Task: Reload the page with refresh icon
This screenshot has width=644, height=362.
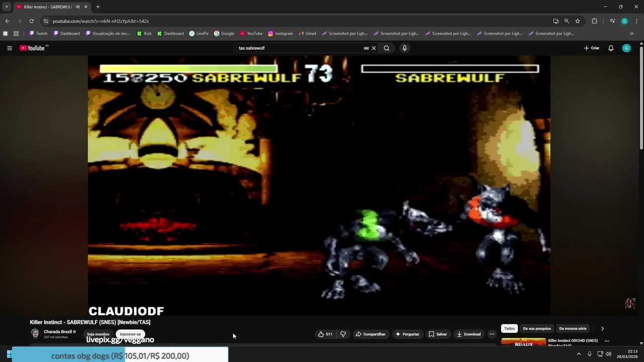Action: pos(31,21)
